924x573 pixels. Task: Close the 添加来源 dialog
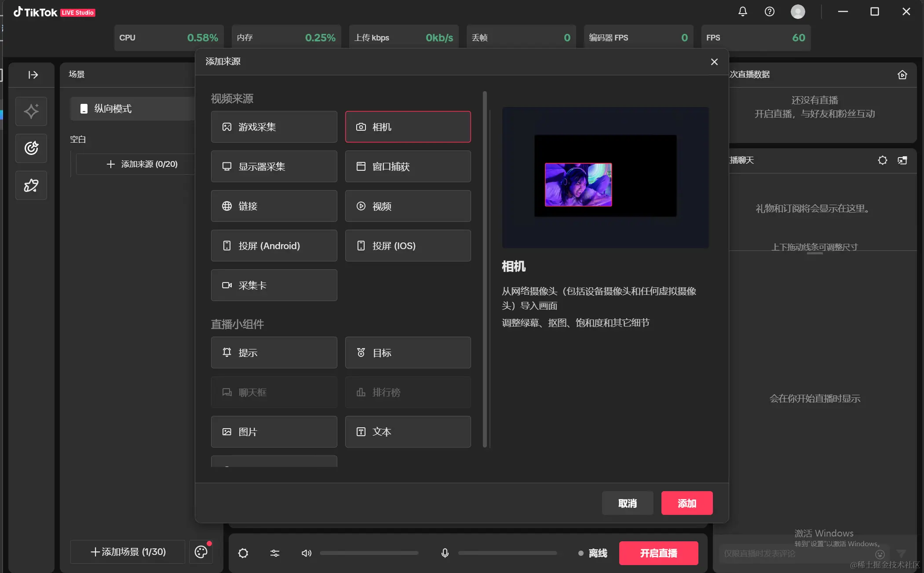714,62
